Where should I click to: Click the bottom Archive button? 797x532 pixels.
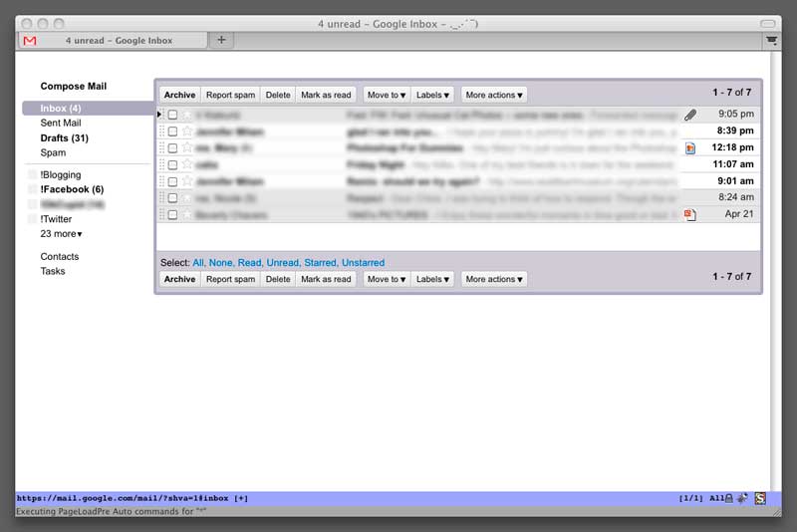click(x=180, y=279)
